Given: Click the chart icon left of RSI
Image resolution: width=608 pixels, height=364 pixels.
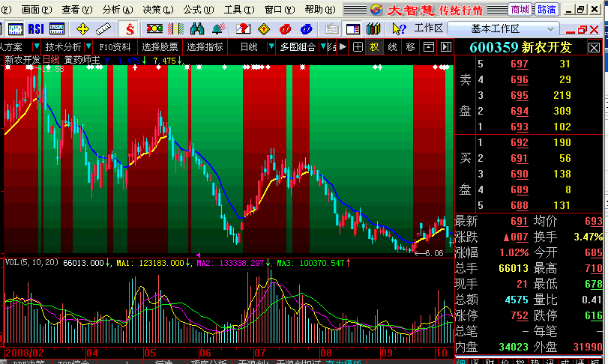Looking at the screenshot, I should pyautogui.click(x=16, y=29).
